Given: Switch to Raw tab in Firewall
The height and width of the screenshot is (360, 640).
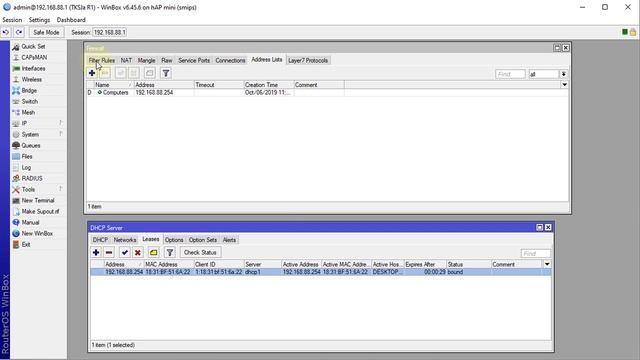Looking at the screenshot, I should point(167,60).
